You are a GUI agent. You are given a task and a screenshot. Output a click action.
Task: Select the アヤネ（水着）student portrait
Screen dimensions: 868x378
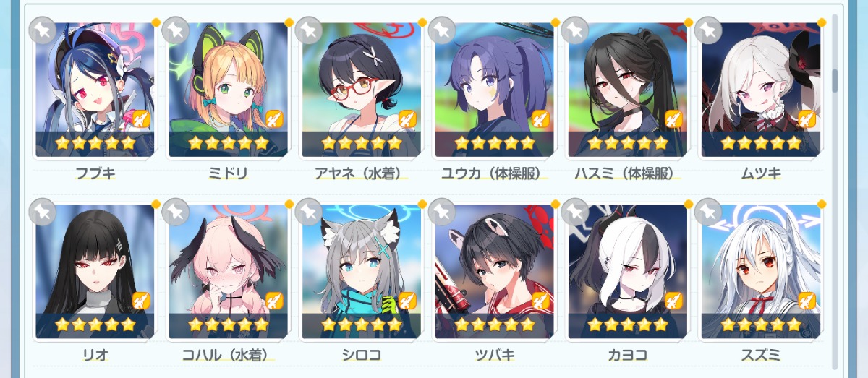pos(361,89)
